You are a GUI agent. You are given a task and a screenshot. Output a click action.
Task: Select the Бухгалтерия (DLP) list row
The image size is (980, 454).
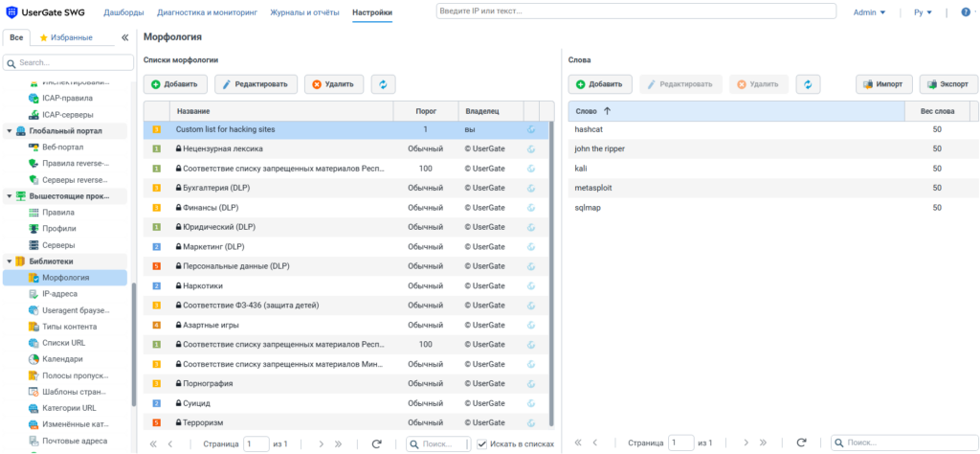click(346, 189)
